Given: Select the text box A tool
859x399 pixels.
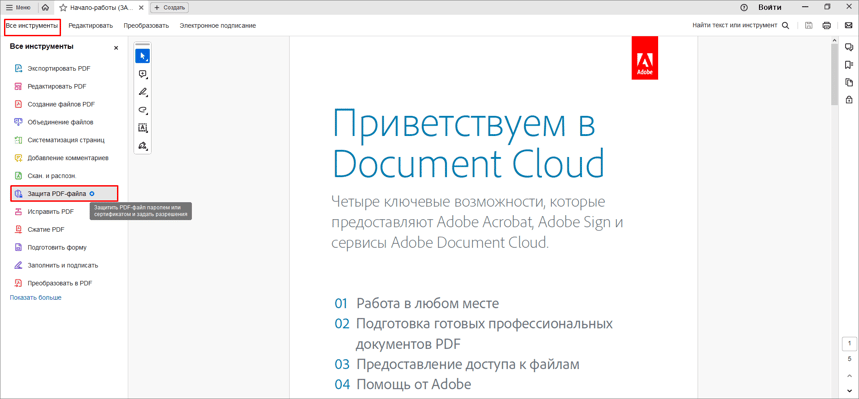Looking at the screenshot, I should pos(142,128).
